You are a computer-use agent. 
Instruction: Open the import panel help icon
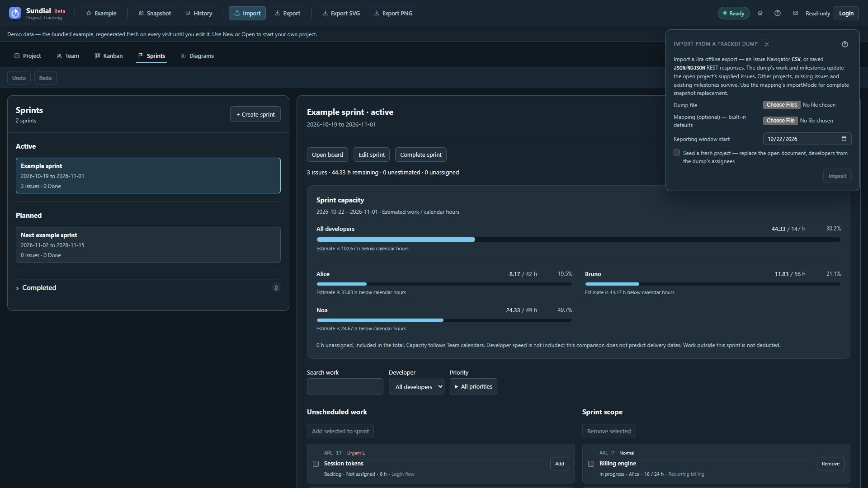845,44
